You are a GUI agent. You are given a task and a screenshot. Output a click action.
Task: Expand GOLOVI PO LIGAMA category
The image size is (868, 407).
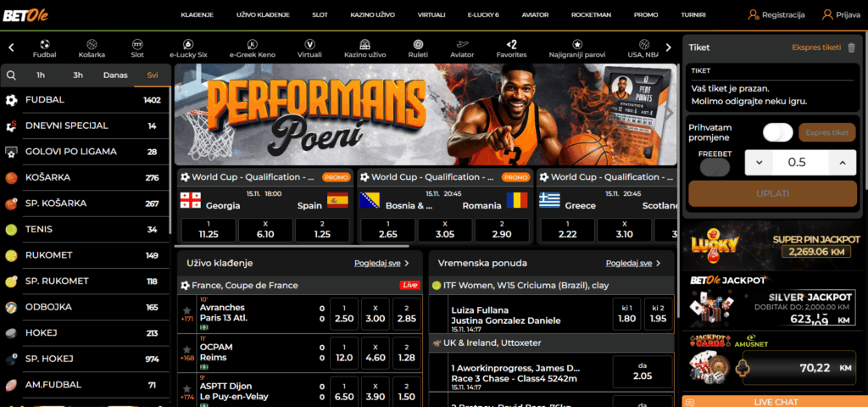pyautogui.click(x=86, y=152)
